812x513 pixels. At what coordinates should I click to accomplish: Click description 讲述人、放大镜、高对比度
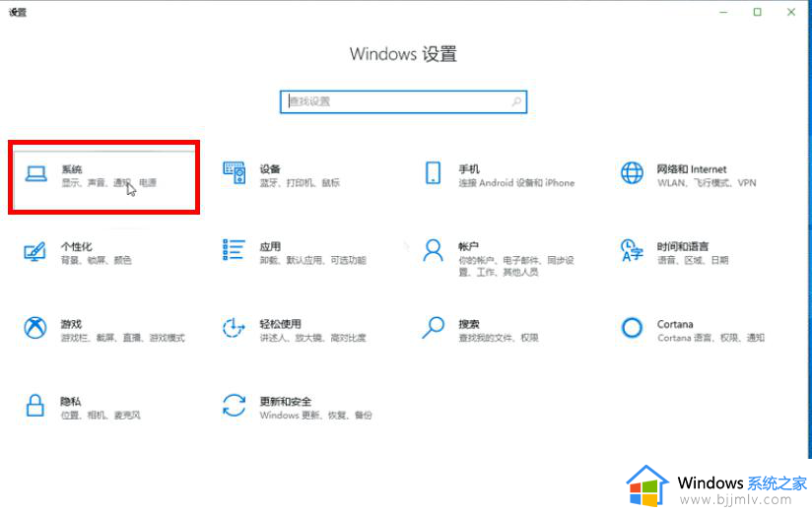312,338
